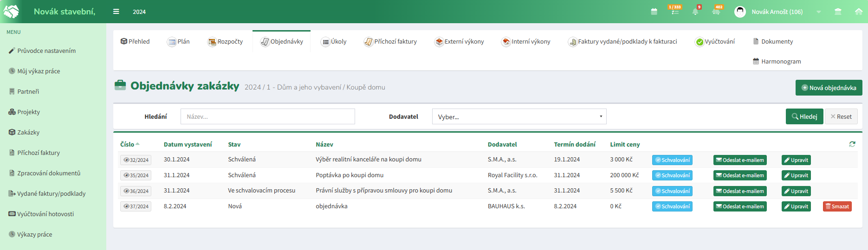Click Upravit for order 32/2024
The width and height of the screenshot is (868, 250).
(x=796, y=160)
